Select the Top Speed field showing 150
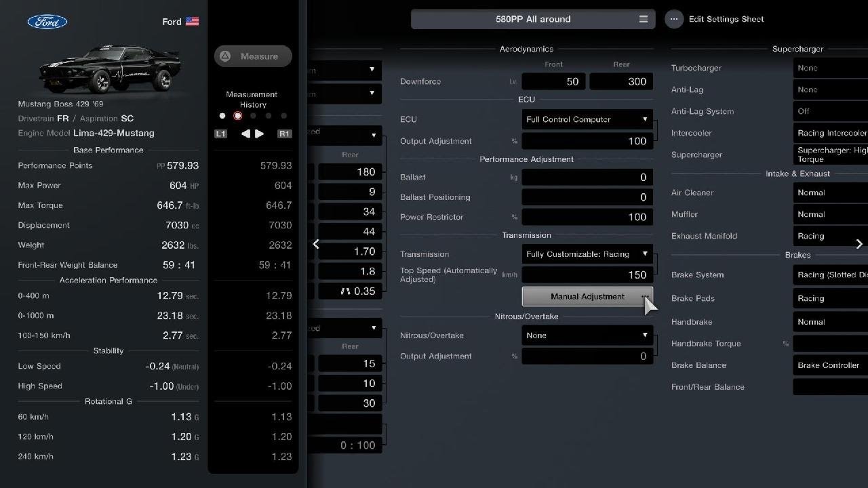This screenshot has height=488, width=868. 587,274
